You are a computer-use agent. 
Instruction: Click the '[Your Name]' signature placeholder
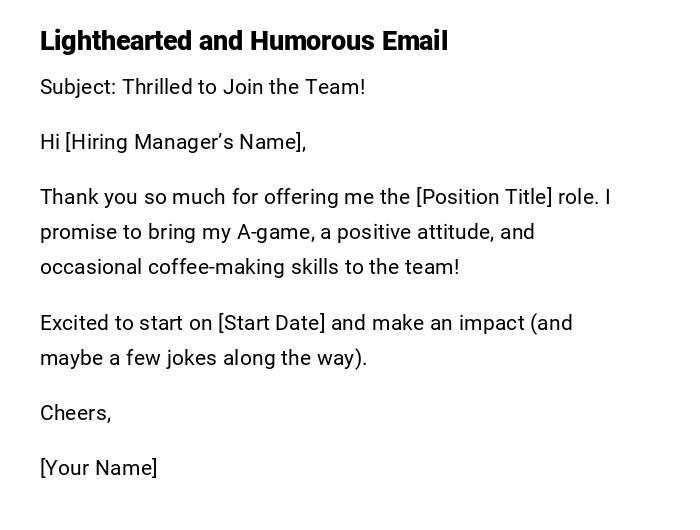[98, 468]
